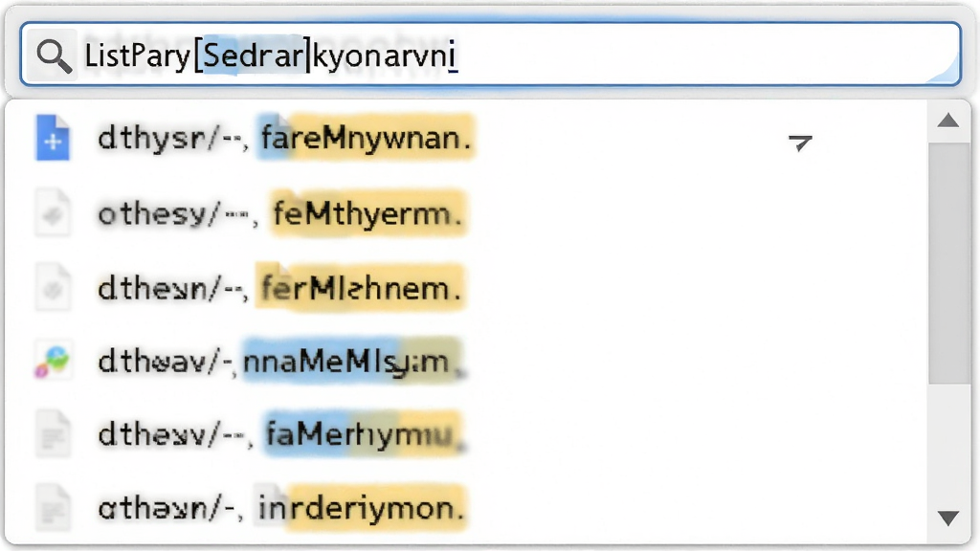
Task: Click the colorful icon beside 'nnaMeMlsyim'
Action: (x=53, y=361)
